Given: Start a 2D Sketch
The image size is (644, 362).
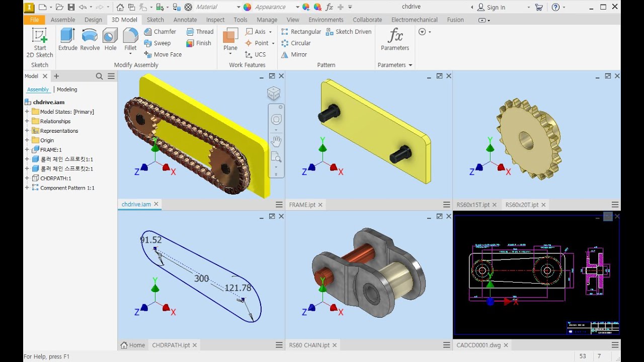Looking at the screenshot, I should [40, 43].
